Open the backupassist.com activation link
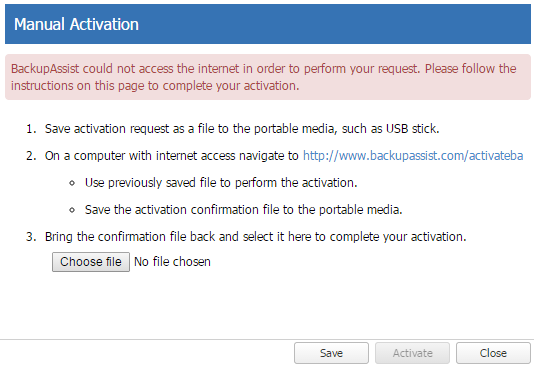Viewport: 534px width, 366px height. tap(413, 156)
